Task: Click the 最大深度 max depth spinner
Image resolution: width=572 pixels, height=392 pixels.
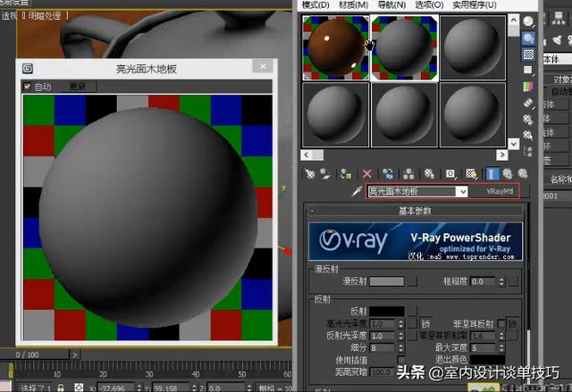Action: 501,348
